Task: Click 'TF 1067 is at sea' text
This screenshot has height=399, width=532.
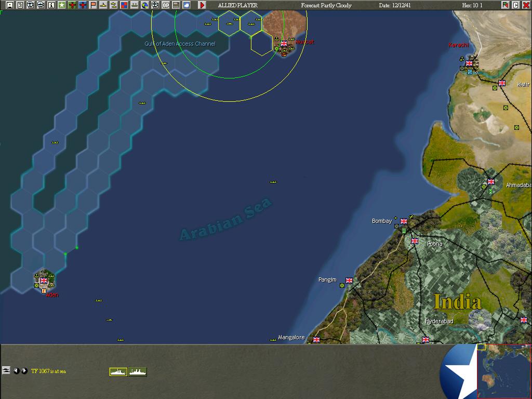Action: click(48, 371)
